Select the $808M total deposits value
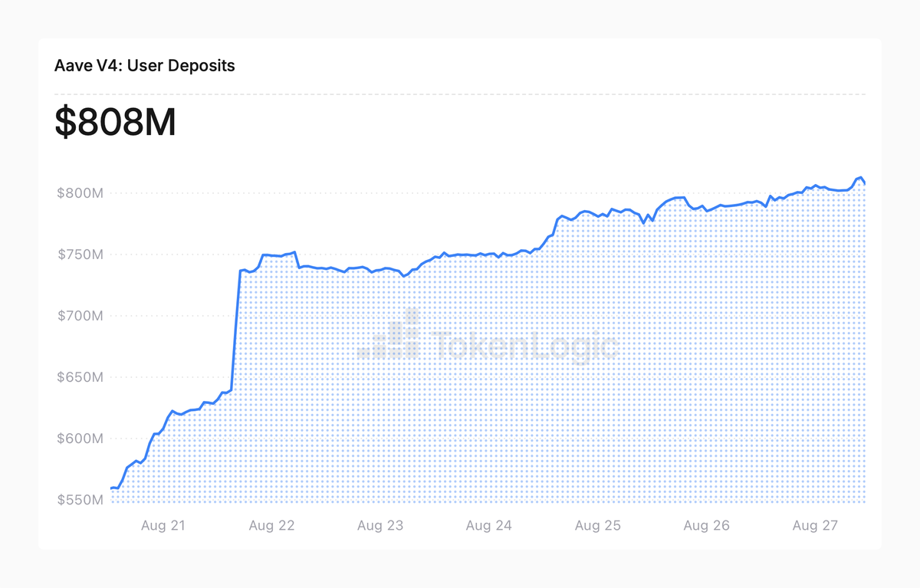This screenshot has width=920, height=588. click(116, 123)
